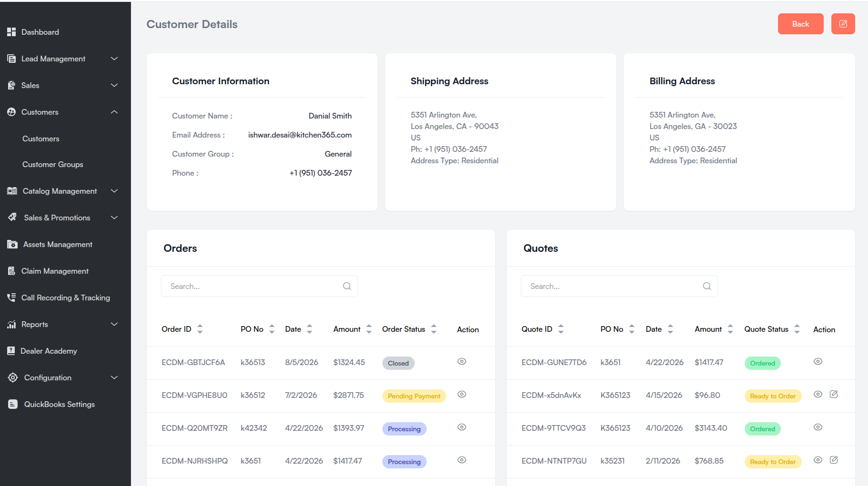The width and height of the screenshot is (868, 486).
Task: Click the Assets Management folder icon
Action: (12, 244)
